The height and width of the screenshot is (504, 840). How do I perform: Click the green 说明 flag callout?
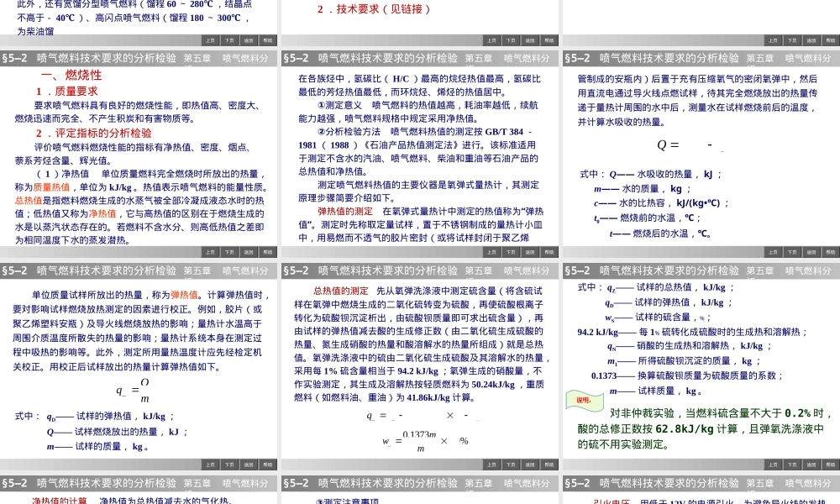point(585,400)
